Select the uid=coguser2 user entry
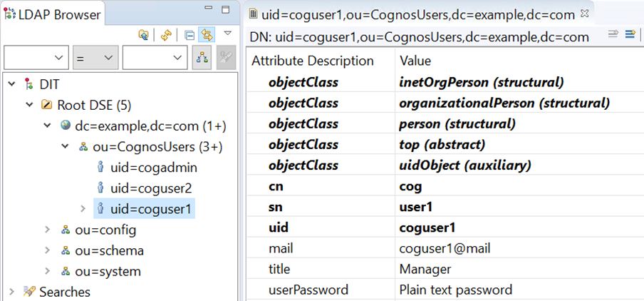Viewport: 644px width, 301px height. point(151,188)
